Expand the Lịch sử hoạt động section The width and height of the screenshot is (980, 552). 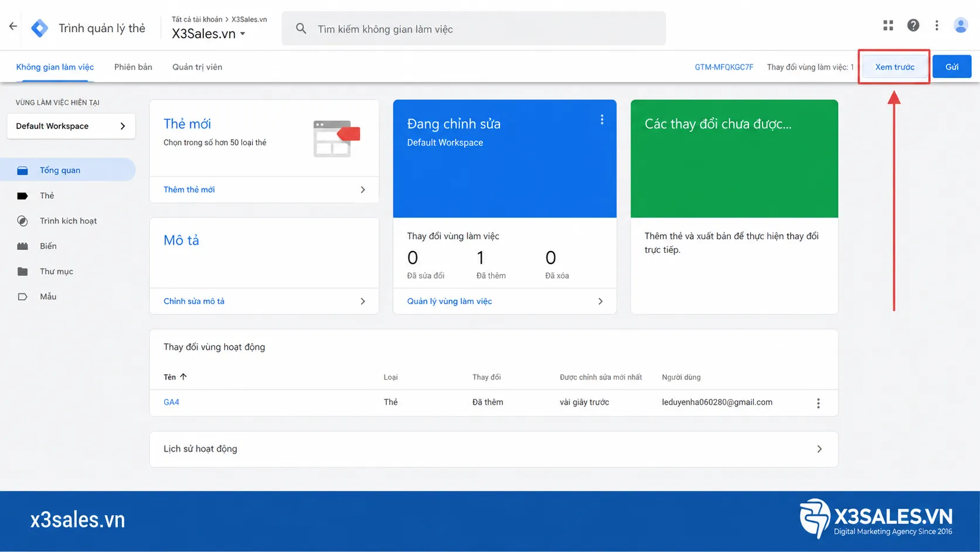pos(494,449)
